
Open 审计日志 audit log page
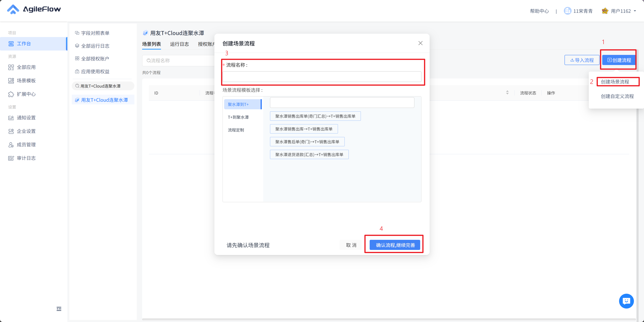tap(26, 158)
